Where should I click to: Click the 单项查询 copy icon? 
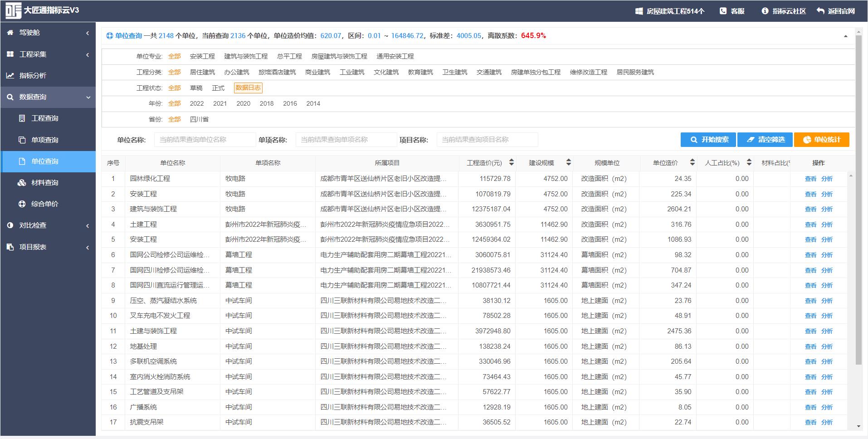tap(22, 140)
